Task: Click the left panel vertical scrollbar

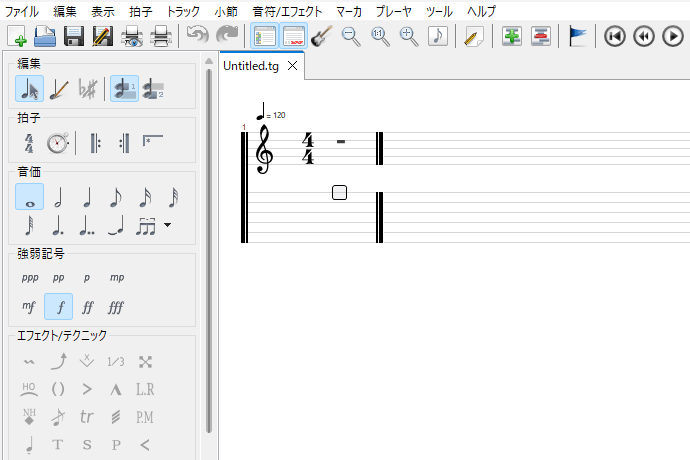Action: [208, 250]
